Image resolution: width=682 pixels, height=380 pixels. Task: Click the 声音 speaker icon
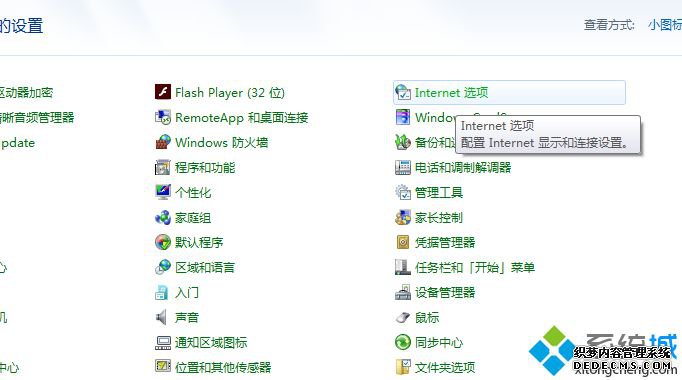pyautogui.click(x=161, y=317)
